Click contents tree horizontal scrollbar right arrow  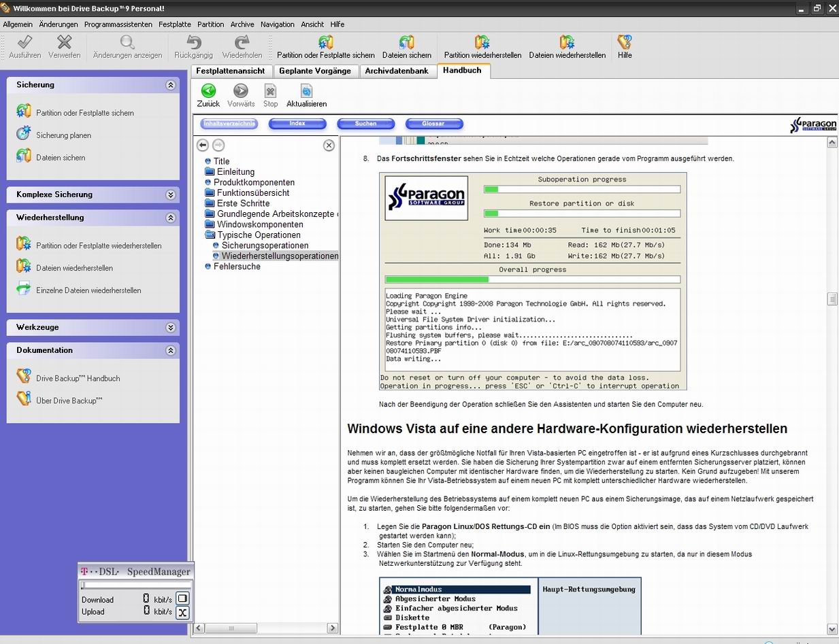(x=333, y=628)
